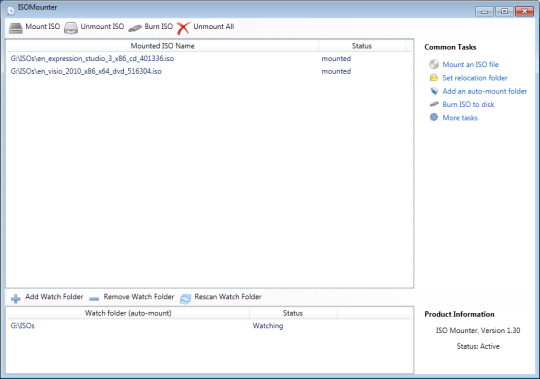Click the minus Remove Watch Folder icon

pyautogui.click(x=94, y=299)
